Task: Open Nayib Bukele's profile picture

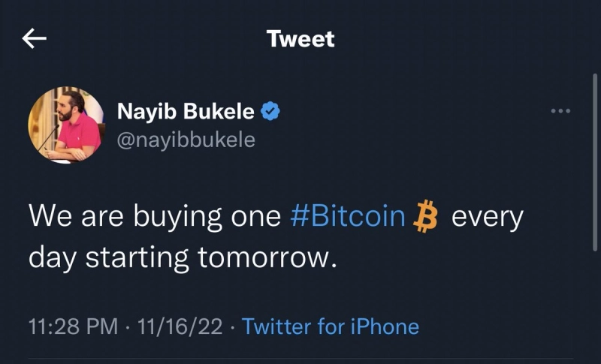Action: click(x=65, y=125)
